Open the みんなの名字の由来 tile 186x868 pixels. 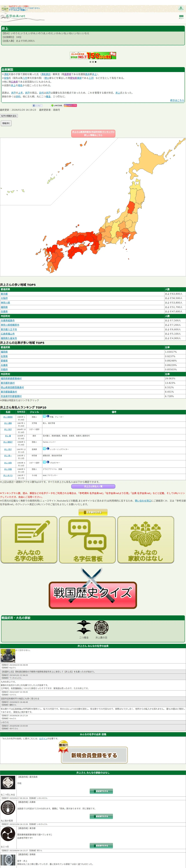[29, 539]
